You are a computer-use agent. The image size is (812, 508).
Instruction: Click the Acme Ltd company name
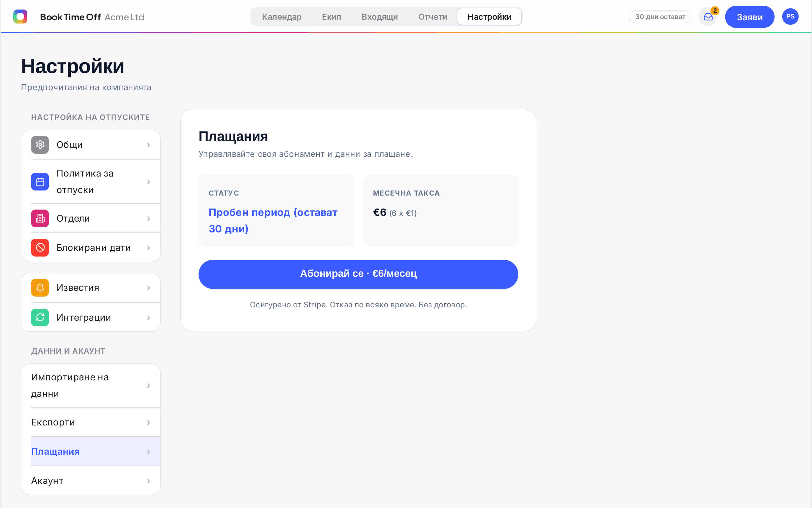pyautogui.click(x=124, y=17)
